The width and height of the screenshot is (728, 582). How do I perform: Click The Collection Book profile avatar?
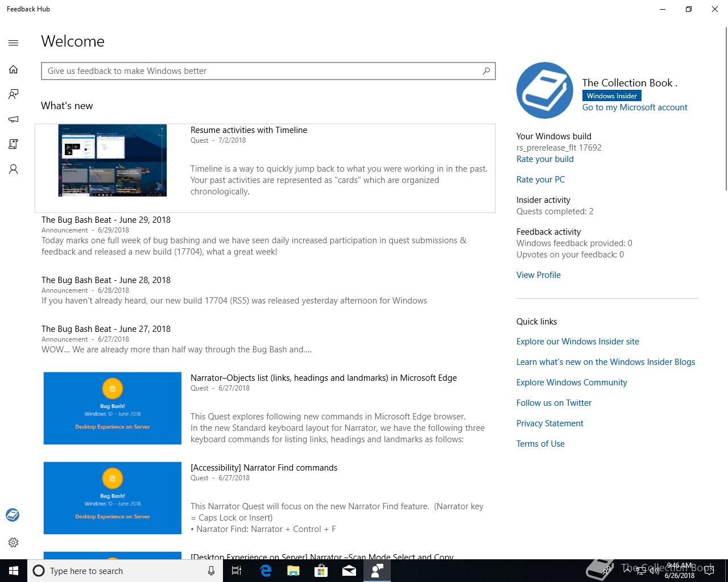(545, 90)
